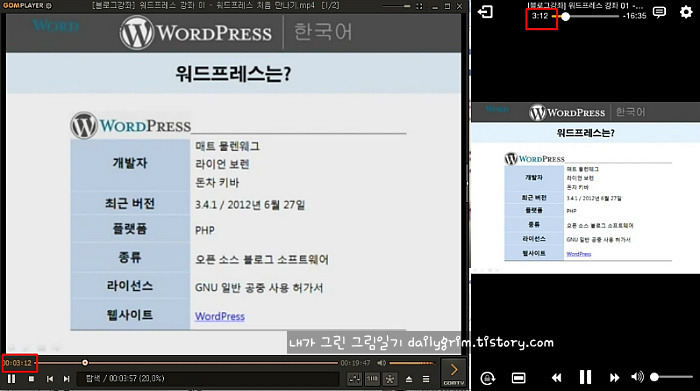Viewport: 700px width, 391px height.
Task: Click the GOM Player window title filename
Action: [x=216, y=6]
